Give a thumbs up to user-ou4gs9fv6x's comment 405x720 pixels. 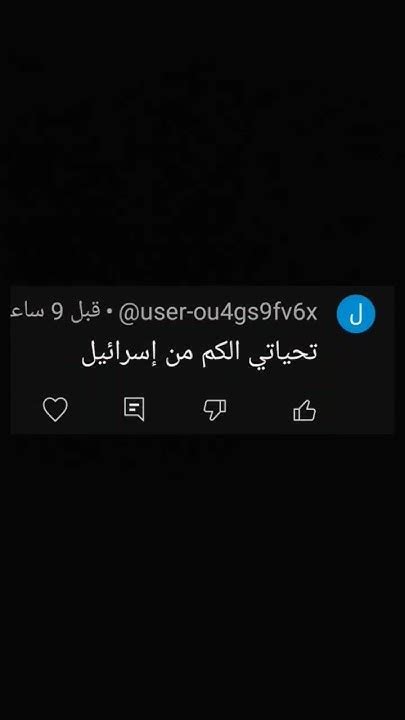[x=304, y=410]
